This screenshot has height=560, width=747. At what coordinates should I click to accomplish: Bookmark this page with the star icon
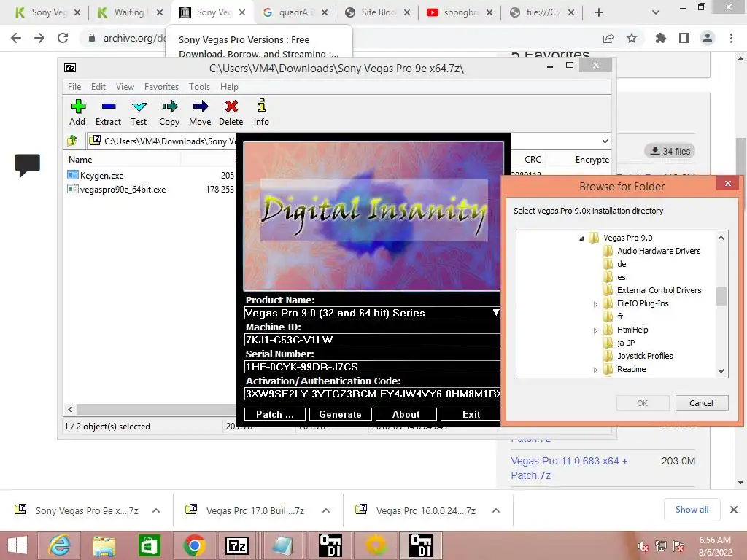[632, 38]
